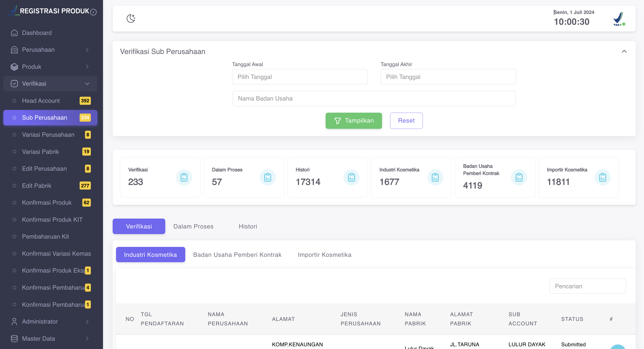
Task: Click the Administrator user icon
Action: (14, 322)
